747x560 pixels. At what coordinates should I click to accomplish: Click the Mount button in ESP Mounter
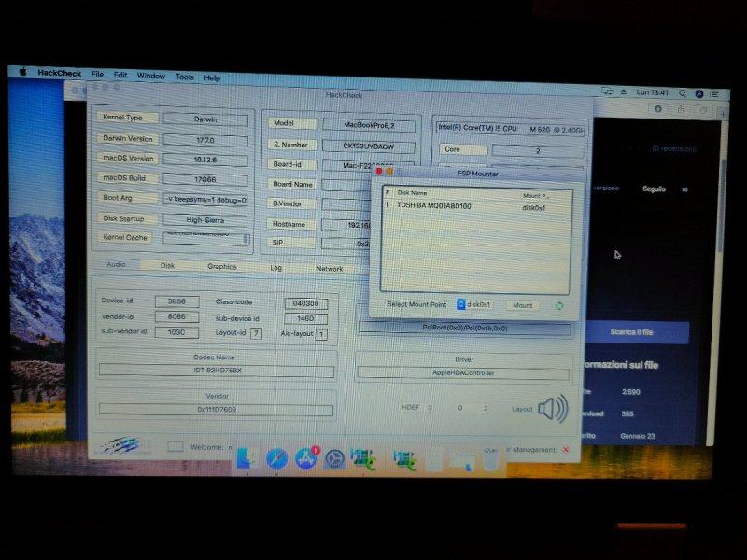pos(523,305)
